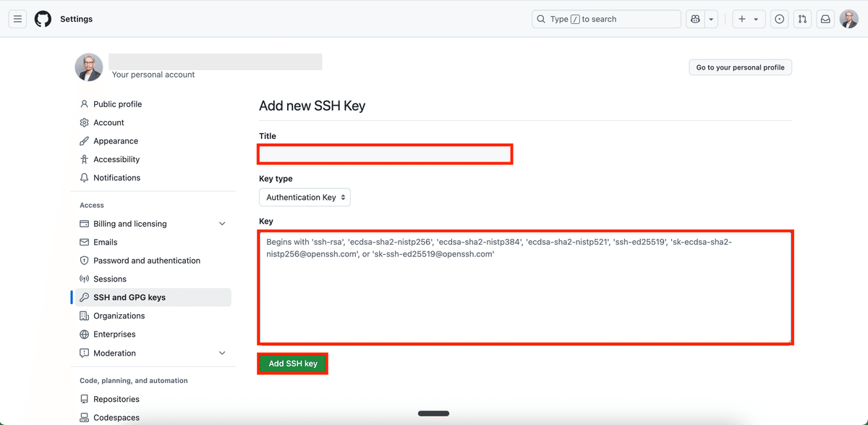
Task: Open your profile avatar menu
Action: tap(848, 19)
